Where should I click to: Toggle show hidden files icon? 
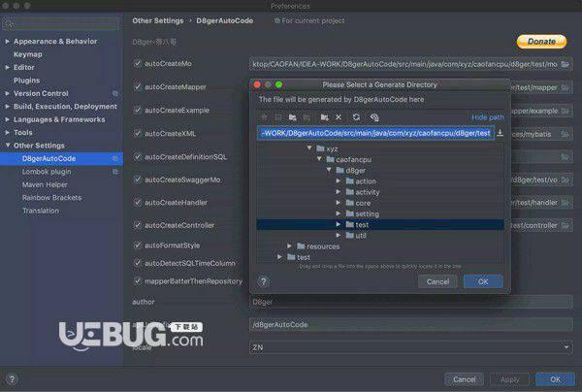374,117
